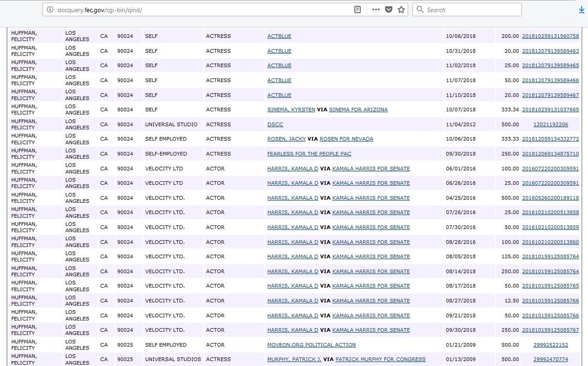The width and height of the screenshot is (588, 366).
Task: Open filing image 201812079139589463
Action: pyautogui.click(x=550, y=51)
